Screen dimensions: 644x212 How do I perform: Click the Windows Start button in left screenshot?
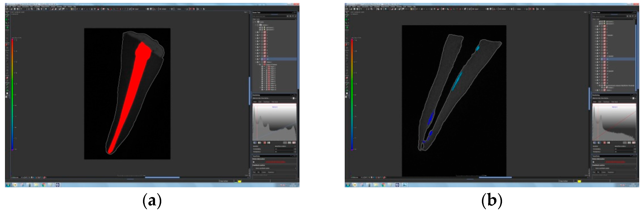click(8, 185)
